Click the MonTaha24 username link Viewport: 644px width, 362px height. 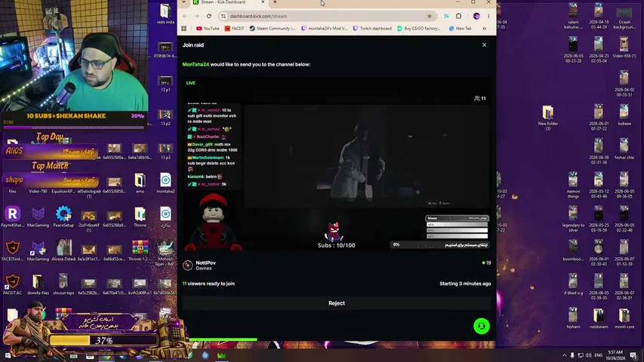[196, 64]
